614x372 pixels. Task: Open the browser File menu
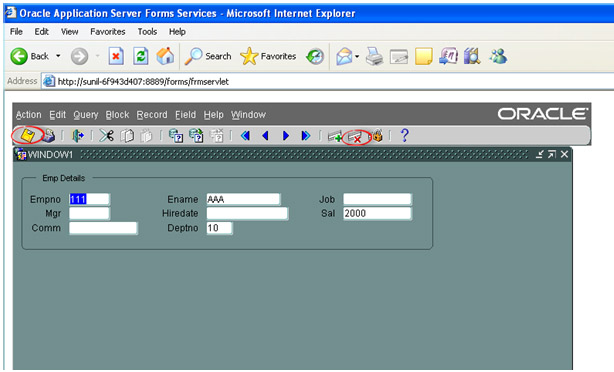16,32
